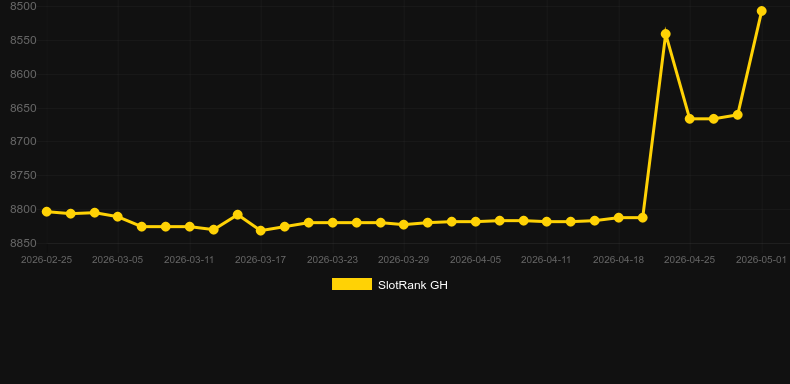Click the yellow SlotRank GH legend swatch
This screenshot has height=384, width=790.
pos(352,284)
